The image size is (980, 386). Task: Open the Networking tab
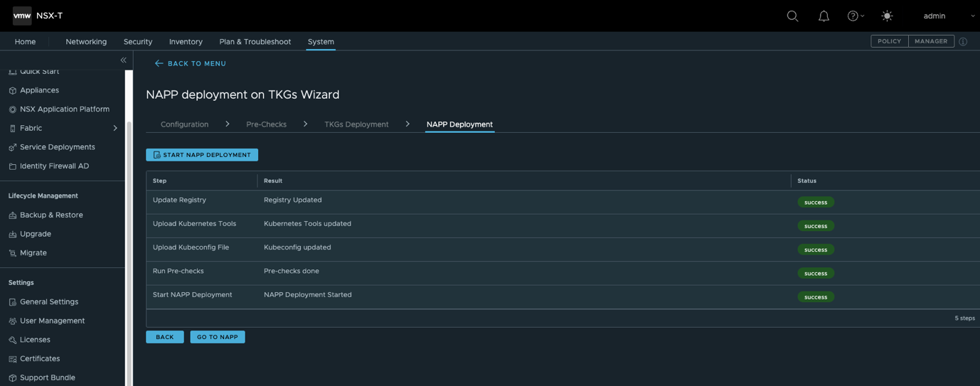[x=86, y=42]
